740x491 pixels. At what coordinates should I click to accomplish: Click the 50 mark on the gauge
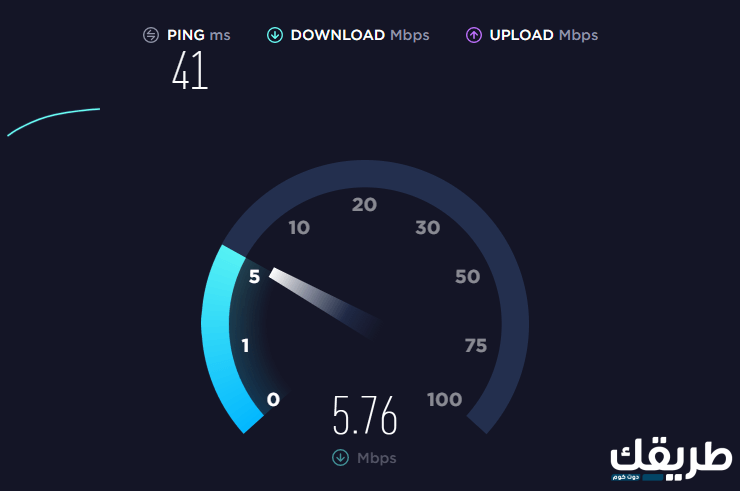468,277
